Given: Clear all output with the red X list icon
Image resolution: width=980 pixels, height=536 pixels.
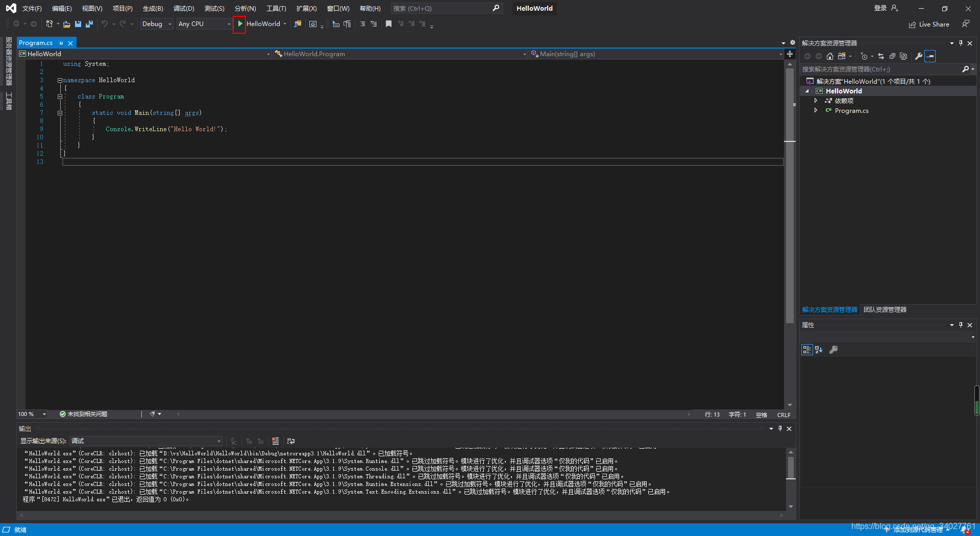Looking at the screenshot, I should point(276,441).
